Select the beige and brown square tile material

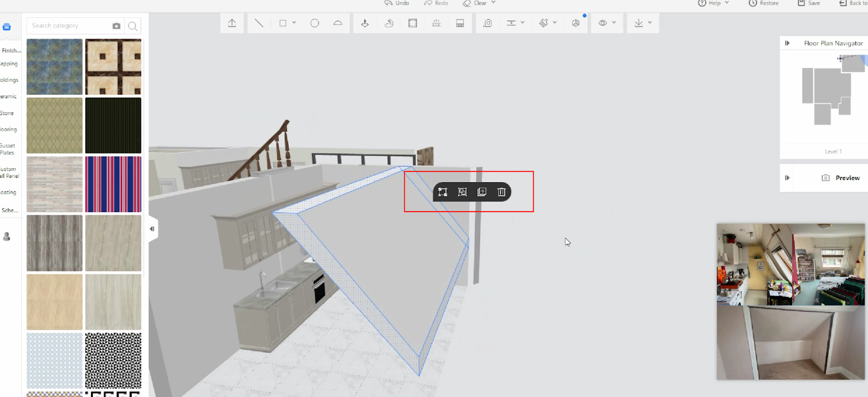(113, 67)
